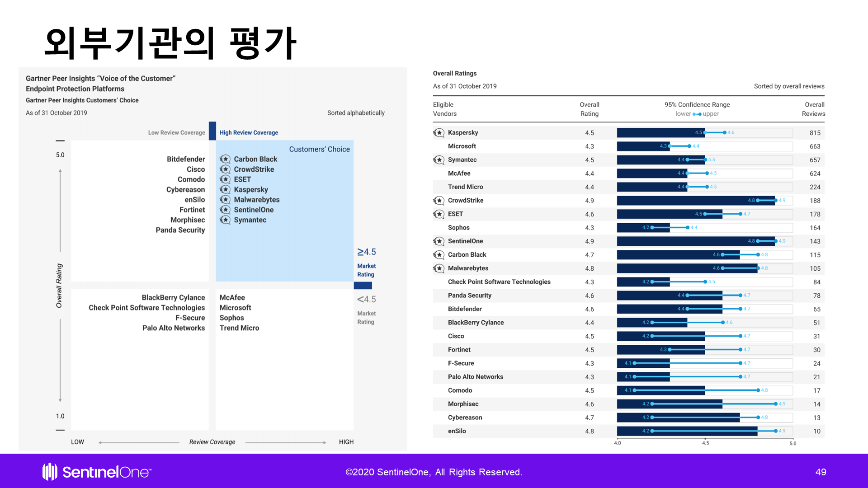The image size is (868, 488).
Task: Click the Overall Reviews column header
Action: pos(813,109)
